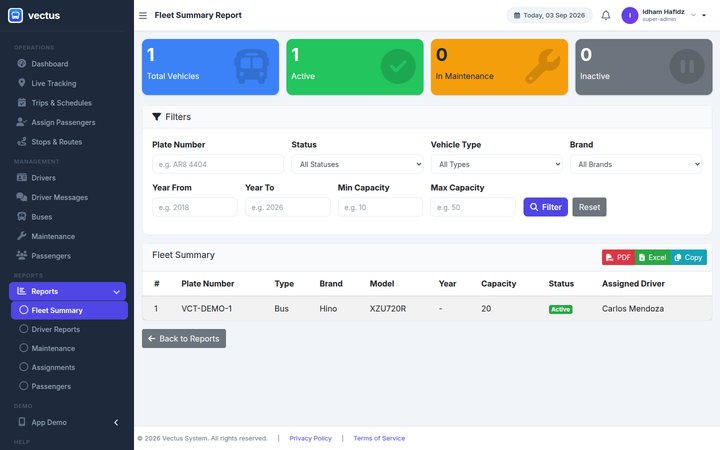The width and height of the screenshot is (720, 450).
Task: Open the chevron beside Idham Hafidz
Action: tap(693, 15)
